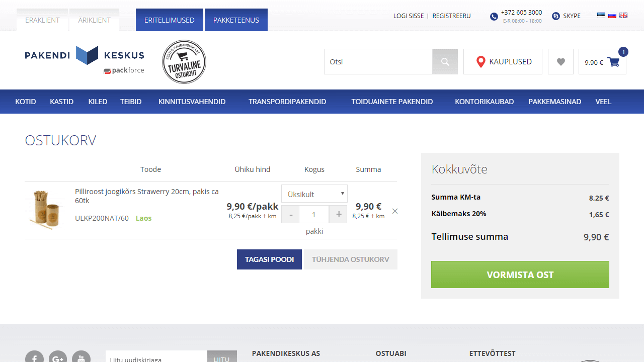Click the Tellimuse summa label

tap(470, 236)
